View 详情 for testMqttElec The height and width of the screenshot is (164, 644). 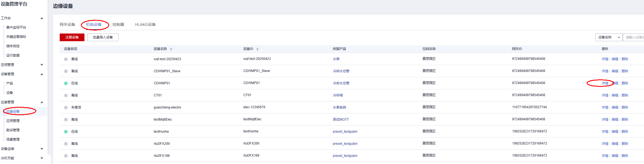click(x=605, y=119)
